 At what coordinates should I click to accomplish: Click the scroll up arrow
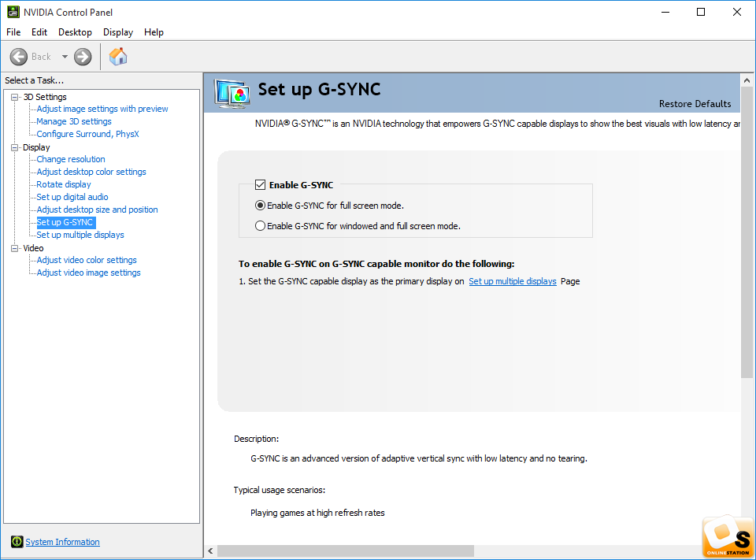pyautogui.click(x=747, y=80)
